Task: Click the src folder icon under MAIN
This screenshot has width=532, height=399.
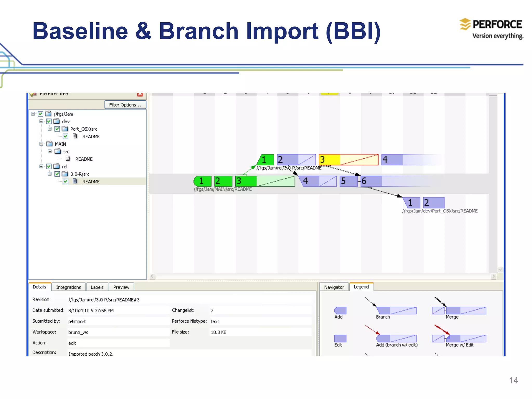Action: point(58,151)
